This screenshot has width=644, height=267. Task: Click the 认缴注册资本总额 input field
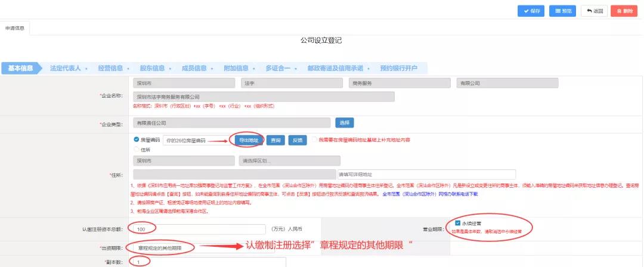[199, 229]
